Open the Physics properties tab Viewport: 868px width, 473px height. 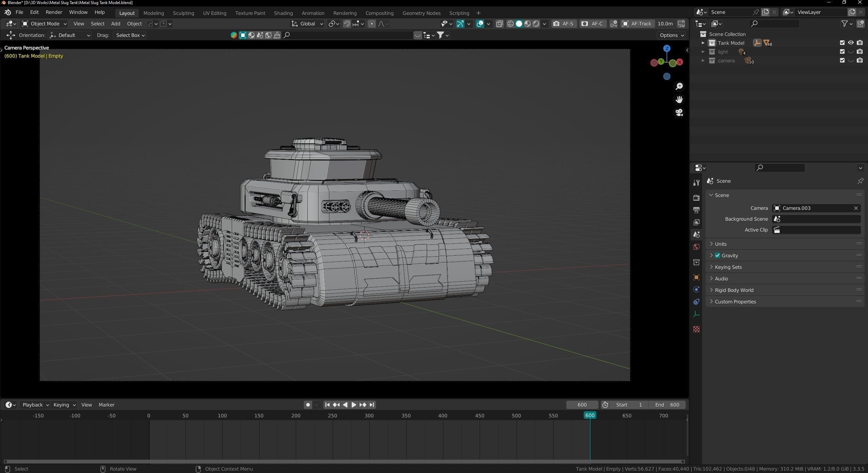tap(696, 290)
